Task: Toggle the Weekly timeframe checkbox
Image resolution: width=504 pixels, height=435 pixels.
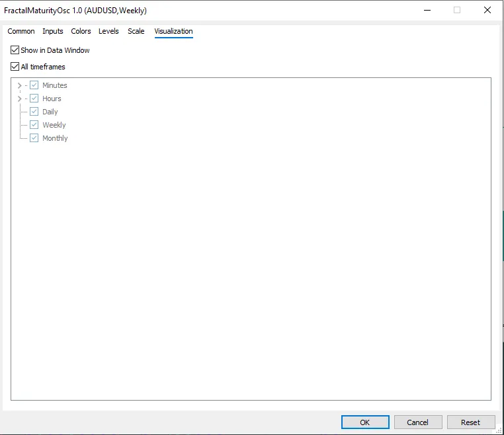Action: (x=34, y=125)
